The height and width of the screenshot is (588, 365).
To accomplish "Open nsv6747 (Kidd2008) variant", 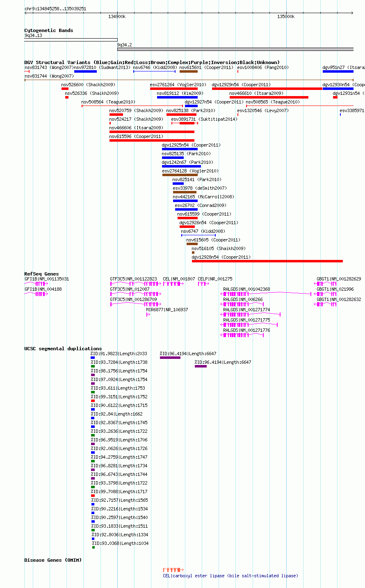I will coord(198,235).
